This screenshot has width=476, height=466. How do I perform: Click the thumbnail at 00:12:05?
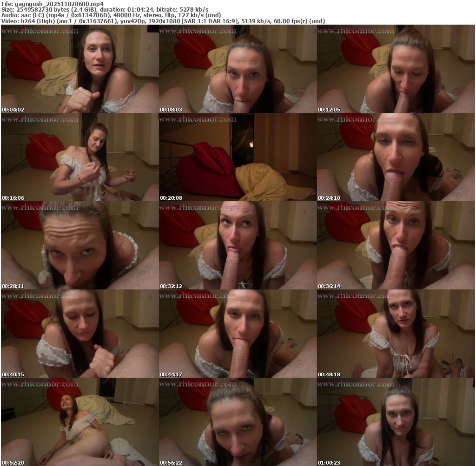click(396, 69)
